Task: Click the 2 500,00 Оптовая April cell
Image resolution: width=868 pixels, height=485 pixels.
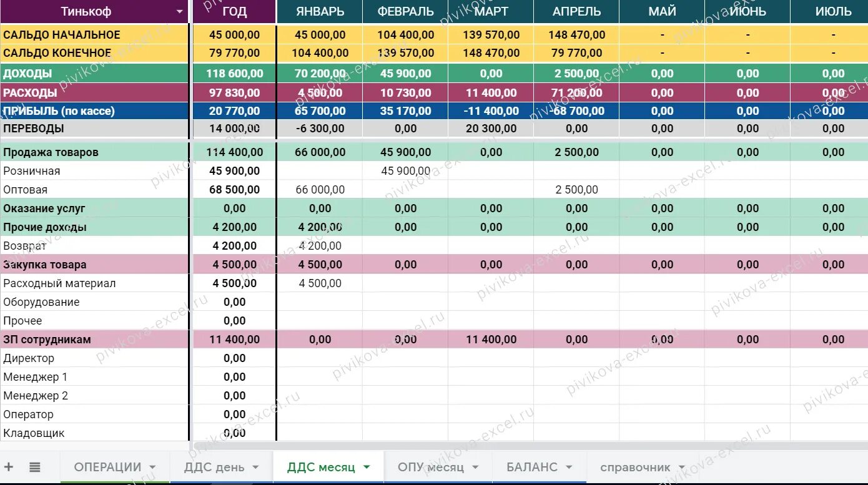Action: click(x=576, y=190)
